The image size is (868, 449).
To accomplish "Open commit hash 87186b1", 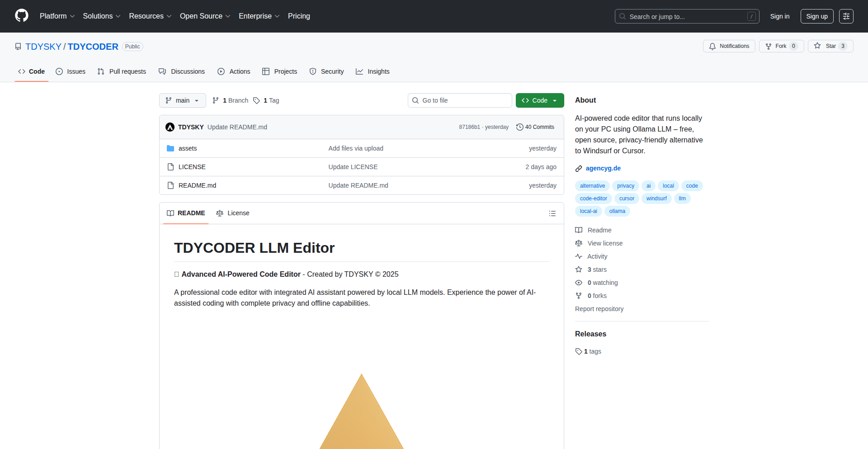I will click(469, 127).
